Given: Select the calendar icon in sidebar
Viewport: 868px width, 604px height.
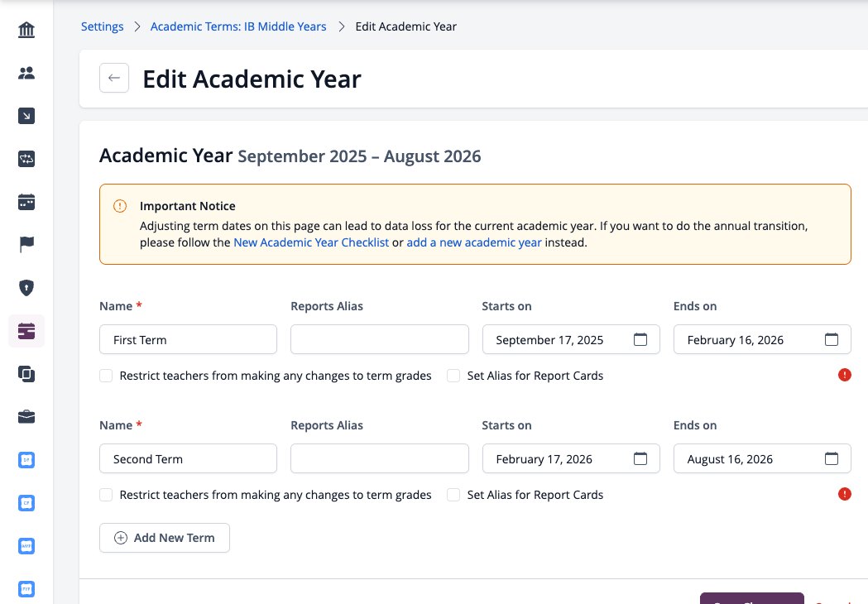Looking at the screenshot, I should pyautogui.click(x=26, y=202).
